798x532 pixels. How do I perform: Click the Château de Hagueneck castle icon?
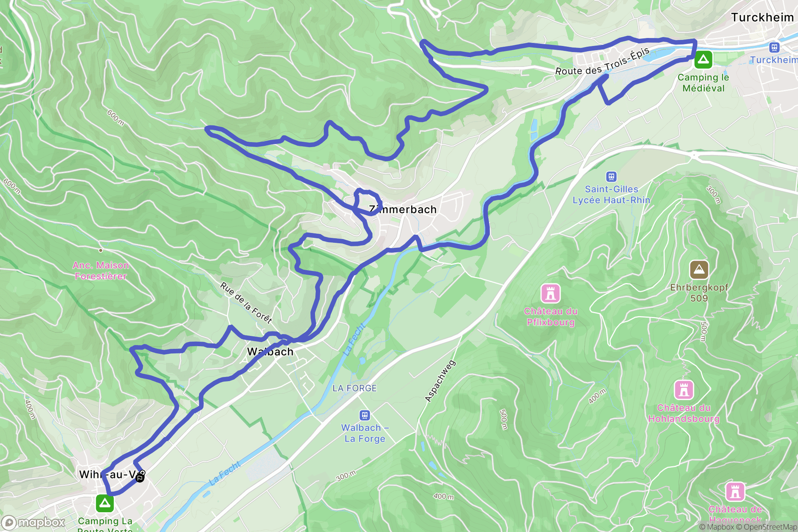click(735, 492)
